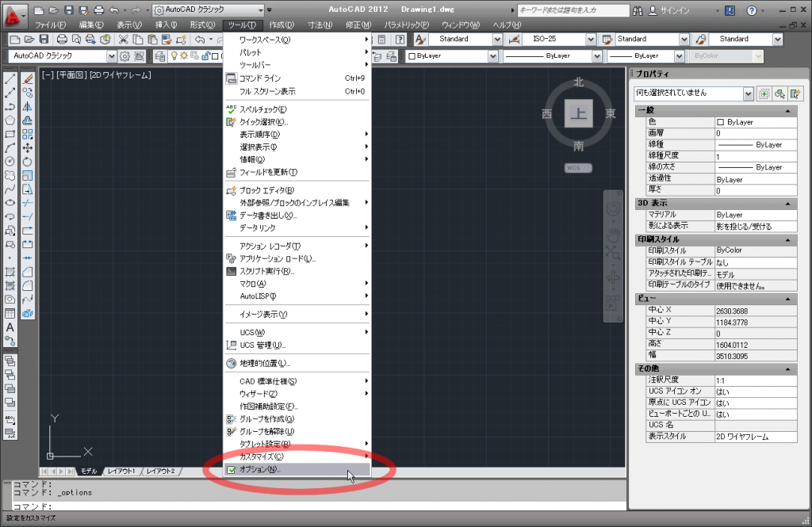
Task: Open the linetype control ByLayer dropdown
Action: pos(596,56)
